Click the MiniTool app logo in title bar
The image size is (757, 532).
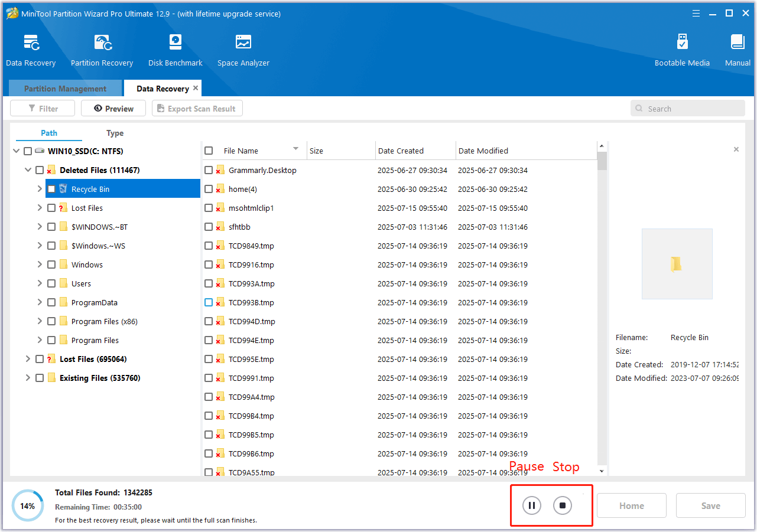pos(12,13)
